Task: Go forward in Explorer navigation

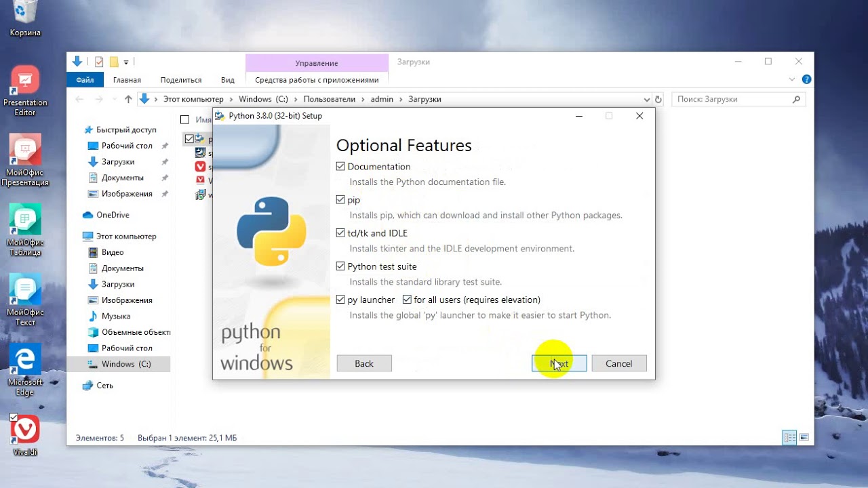Action: point(100,99)
